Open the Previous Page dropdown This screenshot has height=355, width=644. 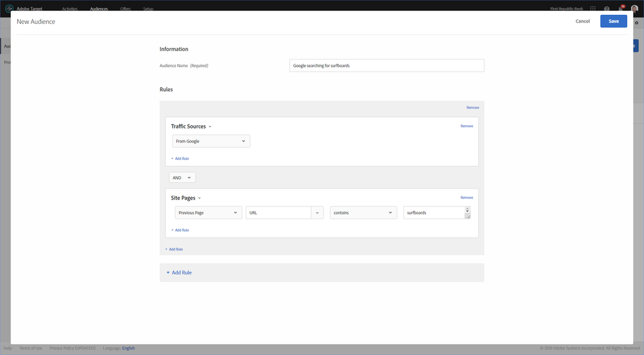point(208,212)
